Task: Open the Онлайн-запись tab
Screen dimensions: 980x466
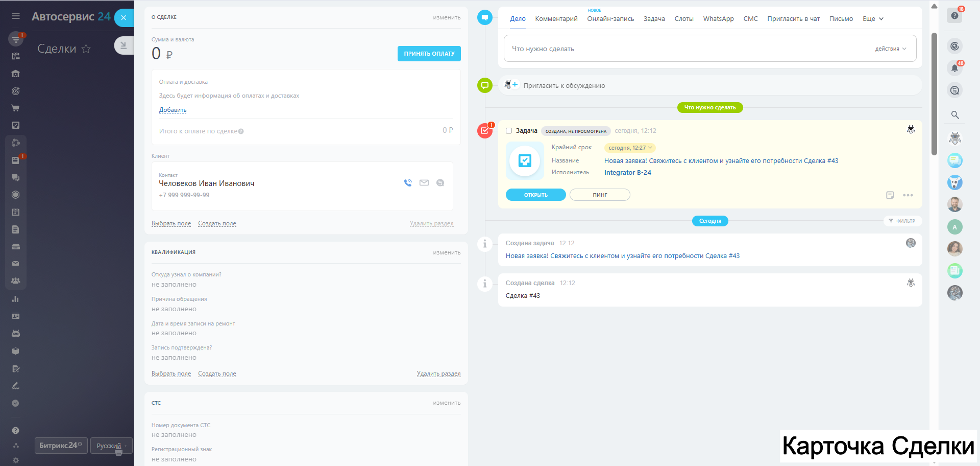Action: pos(610,19)
